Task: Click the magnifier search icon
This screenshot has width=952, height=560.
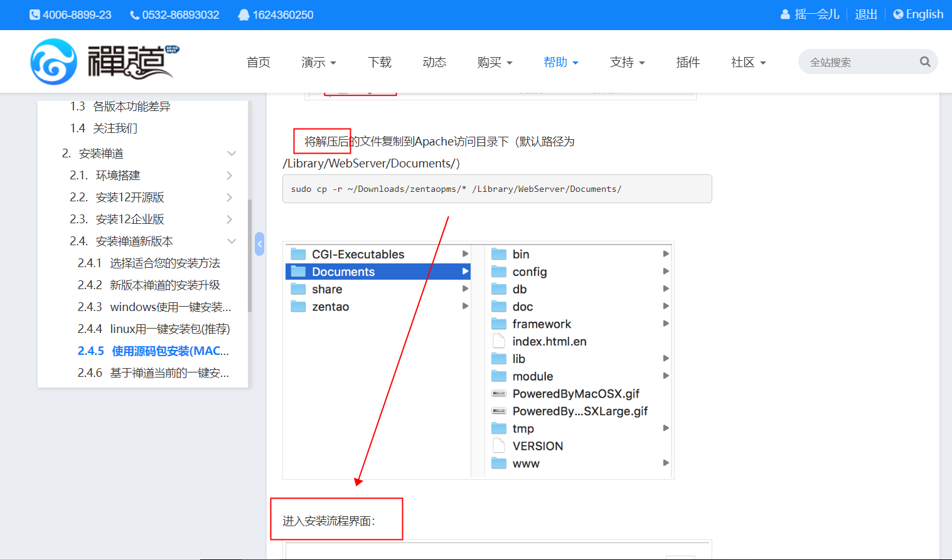Action: pos(925,61)
